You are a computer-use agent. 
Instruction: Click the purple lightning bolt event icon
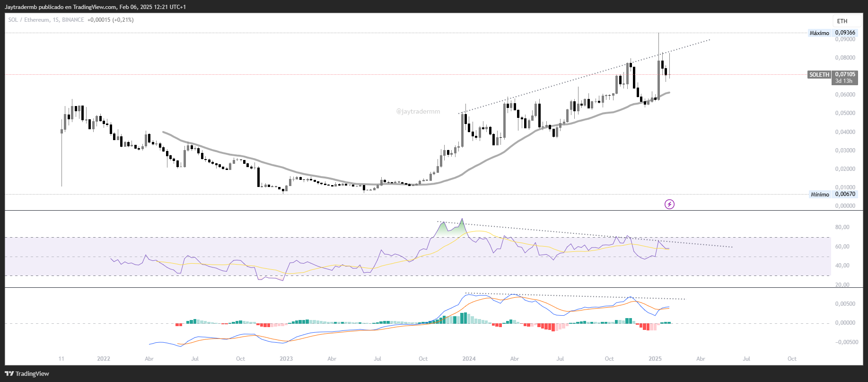click(x=669, y=204)
